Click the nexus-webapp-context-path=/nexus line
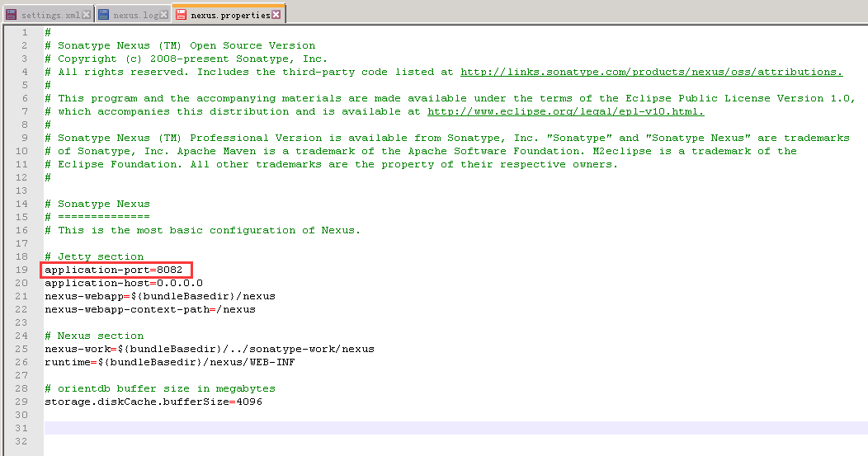This screenshot has width=868, height=456. [150, 310]
